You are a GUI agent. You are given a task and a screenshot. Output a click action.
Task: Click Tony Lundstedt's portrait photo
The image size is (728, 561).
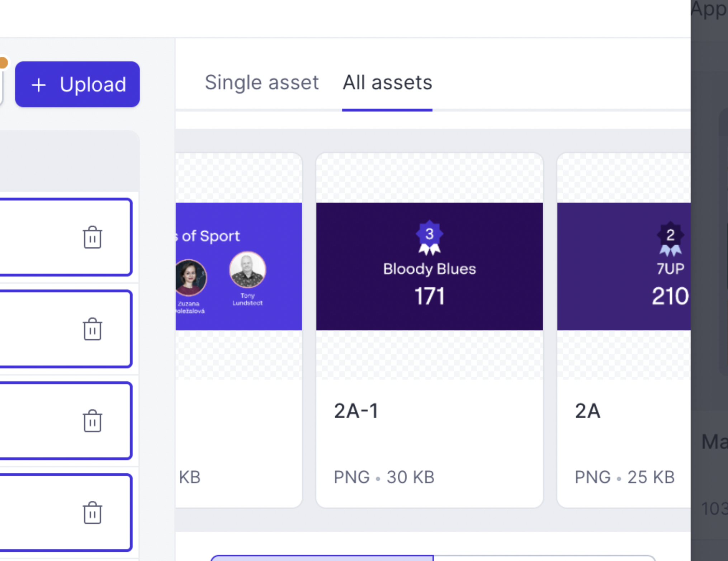coord(247,270)
